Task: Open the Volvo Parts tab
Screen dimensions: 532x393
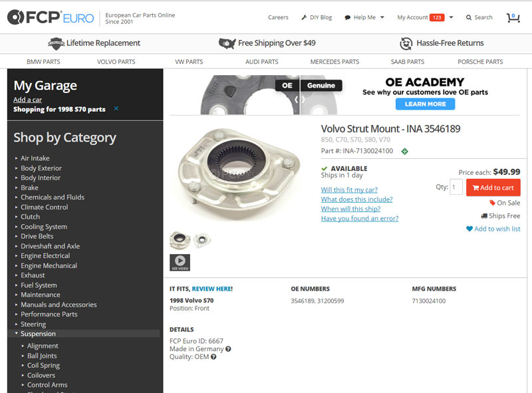Action: click(116, 62)
